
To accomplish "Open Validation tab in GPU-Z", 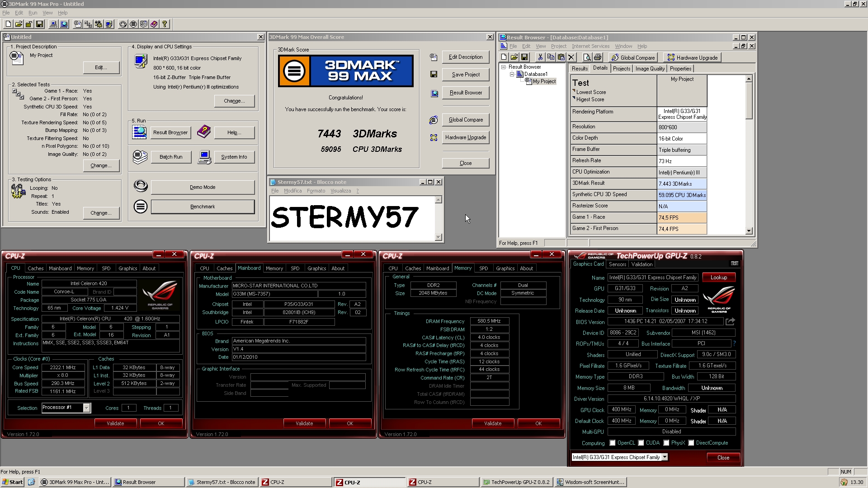I will 642,264.
